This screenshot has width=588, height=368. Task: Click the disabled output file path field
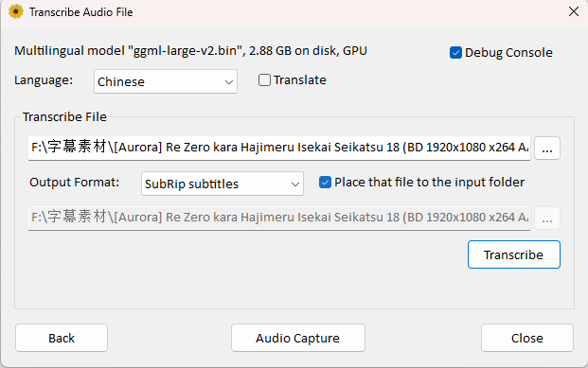(279, 218)
